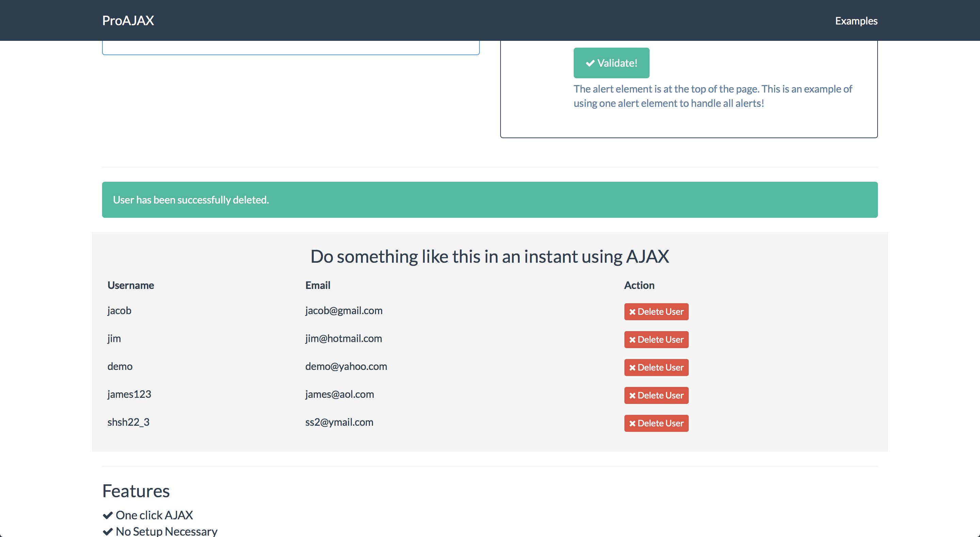Click the checkmark beside One click AJAX
The width and height of the screenshot is (980, 537).
coord(108,515)
